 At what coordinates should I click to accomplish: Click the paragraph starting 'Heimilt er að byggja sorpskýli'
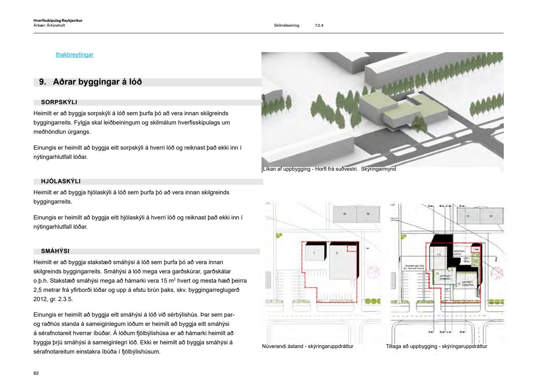click(131, 123)
